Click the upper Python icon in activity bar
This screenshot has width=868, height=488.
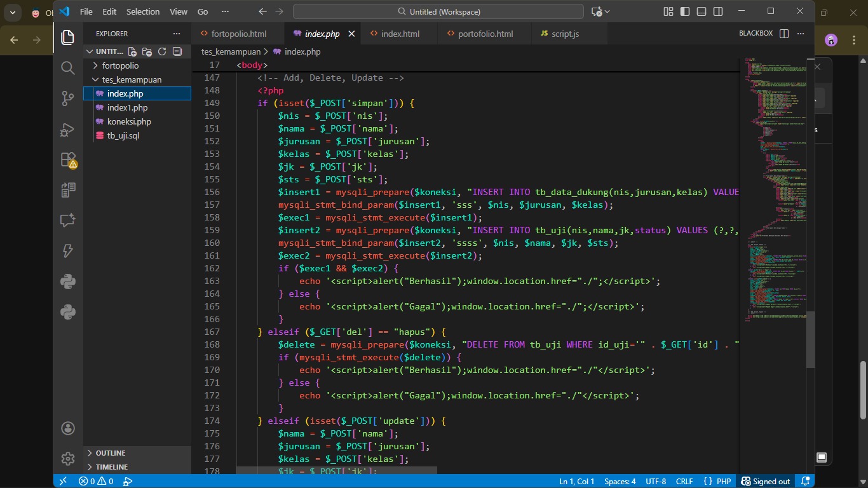[68, 281]
